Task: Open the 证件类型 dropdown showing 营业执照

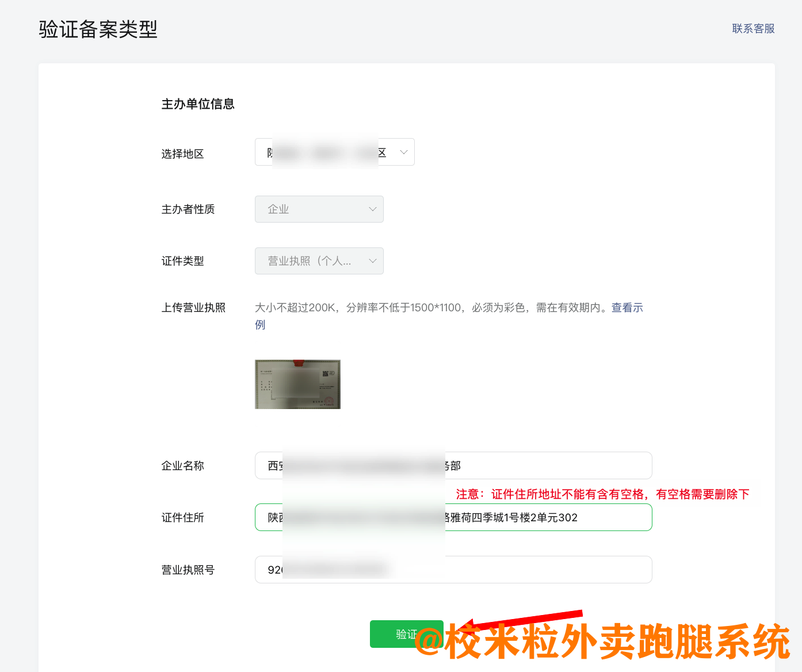Action: [319, 261]
